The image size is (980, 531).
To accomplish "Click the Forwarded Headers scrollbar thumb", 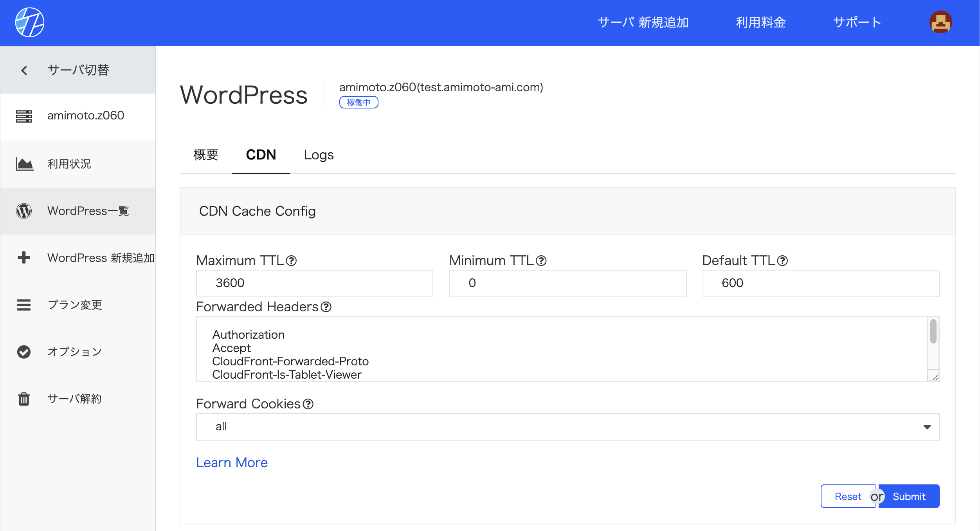I will point(933,331).
